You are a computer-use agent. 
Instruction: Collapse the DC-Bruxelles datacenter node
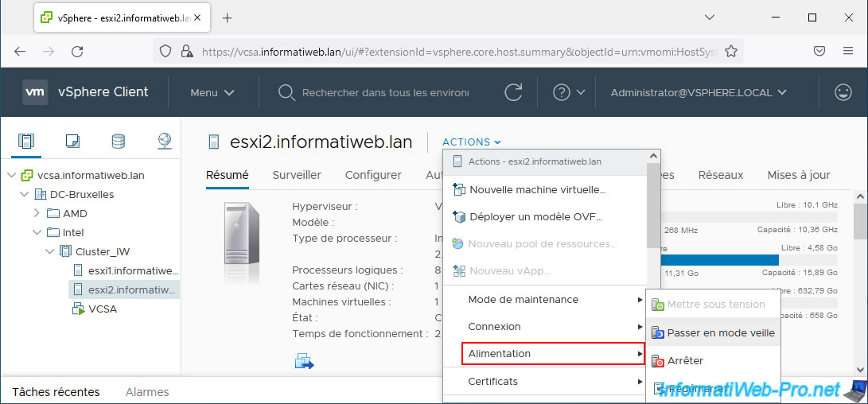click(x=23, y=195)
